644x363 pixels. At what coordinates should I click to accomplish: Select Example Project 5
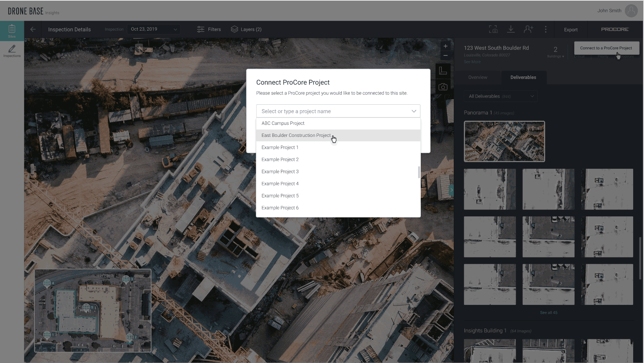tap(338, 195)
